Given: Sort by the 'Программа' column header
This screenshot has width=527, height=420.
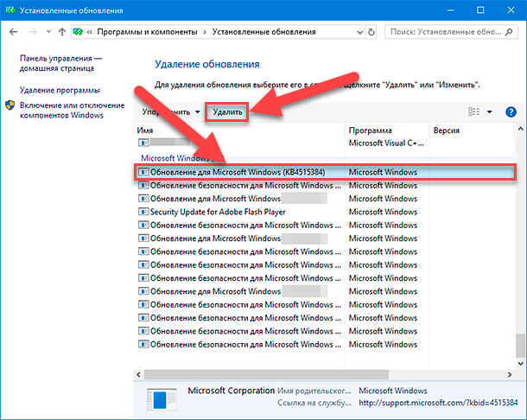Looking at the screenshot, I should pyautogui.click(x=370, y=130).
